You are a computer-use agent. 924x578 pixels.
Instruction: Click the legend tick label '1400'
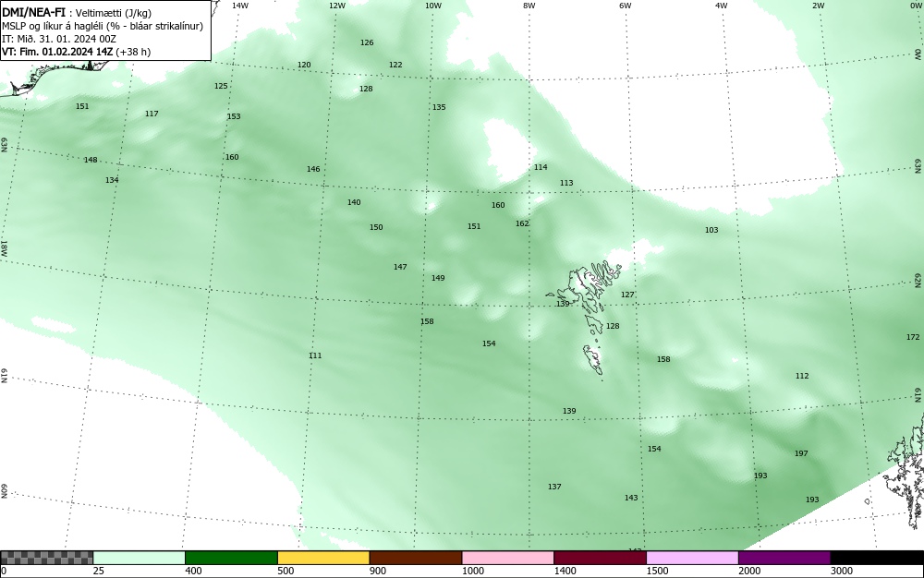[565, 571]
